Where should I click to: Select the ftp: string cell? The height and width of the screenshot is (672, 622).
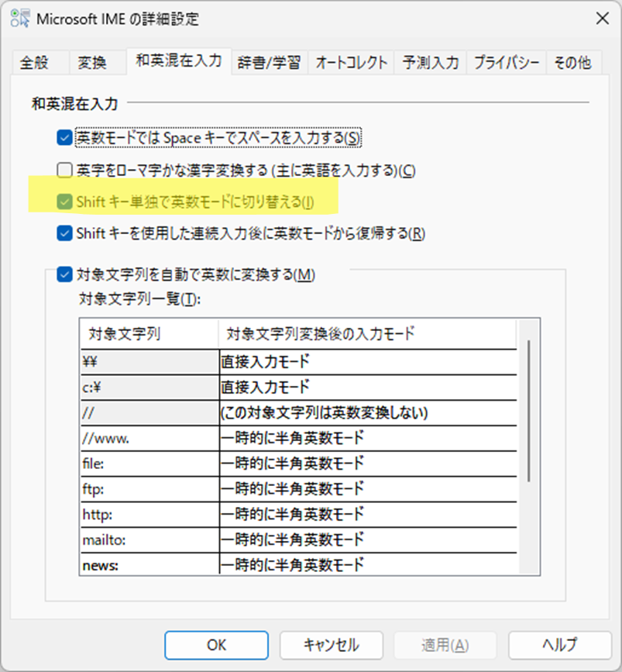[x=150, y=489]
